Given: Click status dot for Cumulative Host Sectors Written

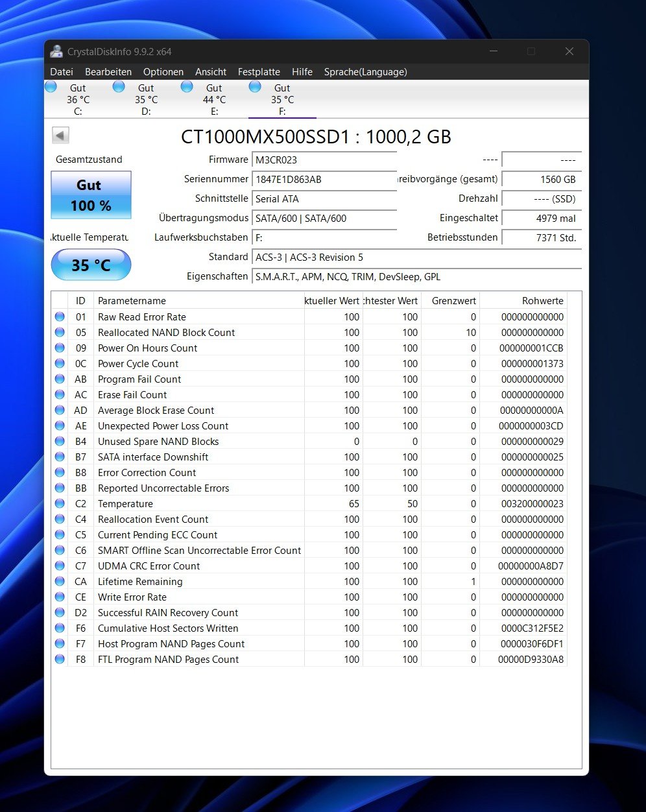Looking at the screenshot, I should point(60,628).
